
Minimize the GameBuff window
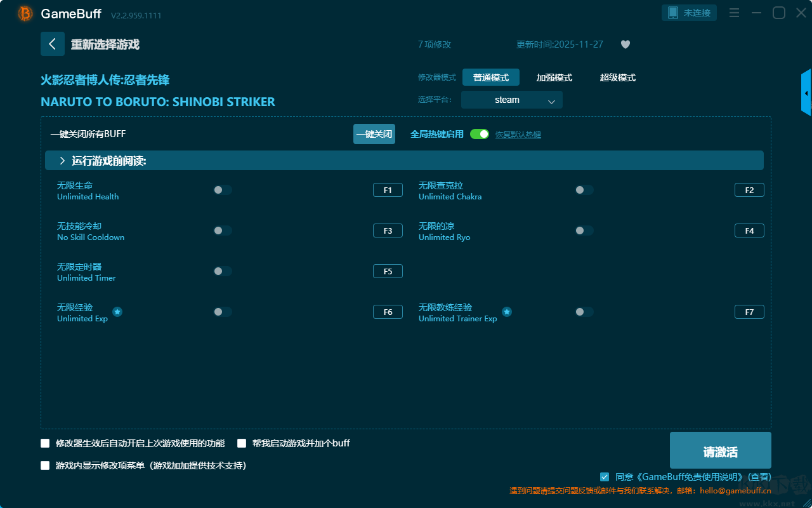click(756, 13)
